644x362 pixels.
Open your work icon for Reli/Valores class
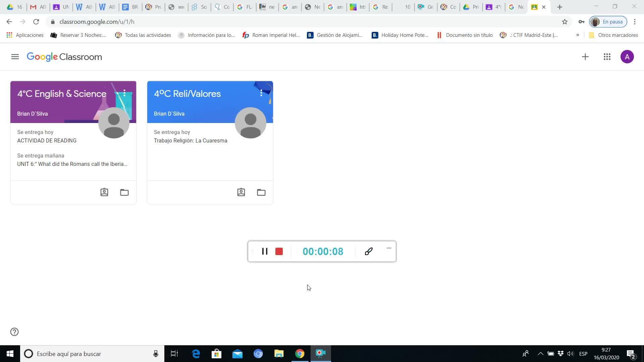241,192
